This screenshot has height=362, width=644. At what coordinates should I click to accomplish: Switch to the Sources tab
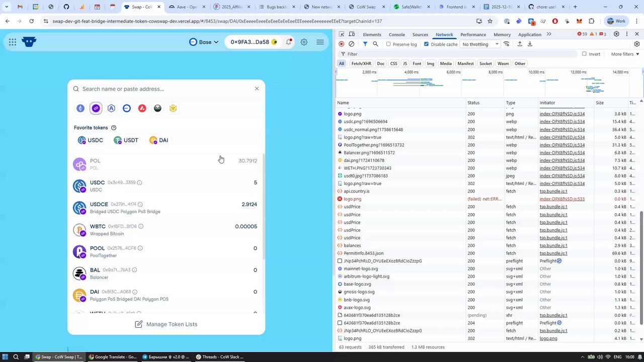point(420,34)
